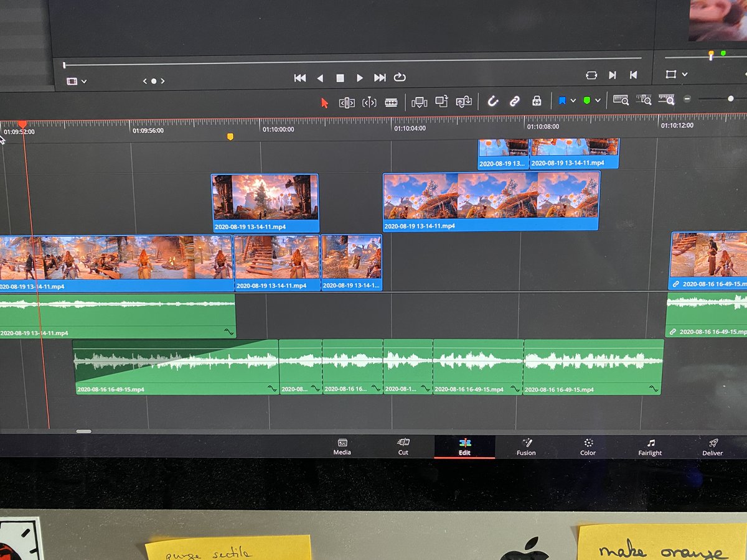Play the timeline forward
This screenshot has width=747, height=560.
(x=360, y=78)
